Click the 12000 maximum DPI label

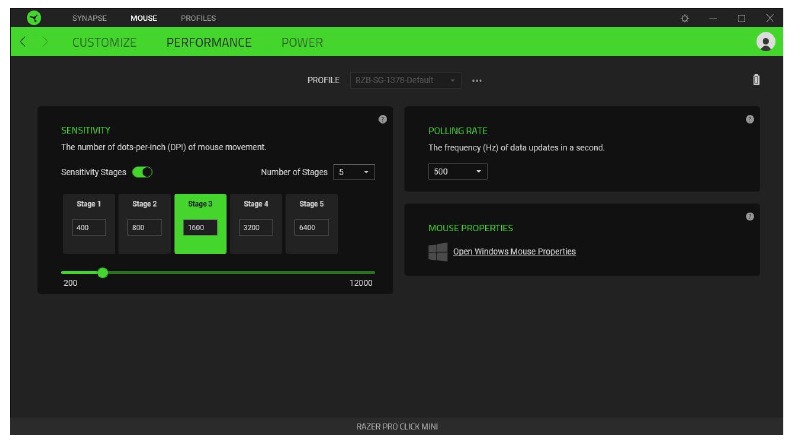pos(361,283)
